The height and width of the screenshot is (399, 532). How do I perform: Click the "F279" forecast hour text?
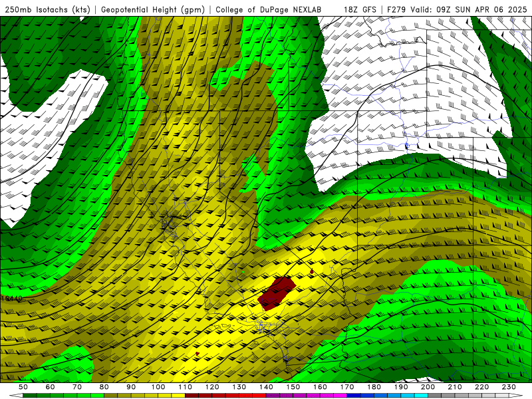click(x=396, y=10)
